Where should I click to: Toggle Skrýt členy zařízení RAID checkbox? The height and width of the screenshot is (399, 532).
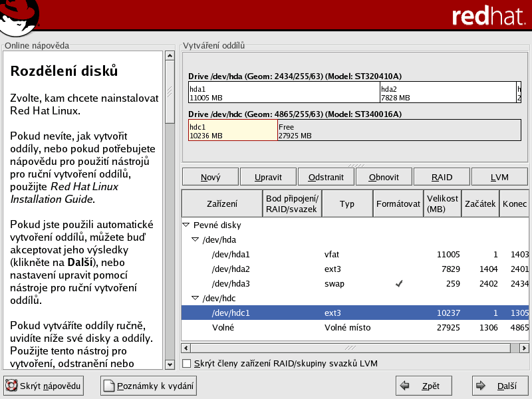pyautogui.click(x=186, y=363)
